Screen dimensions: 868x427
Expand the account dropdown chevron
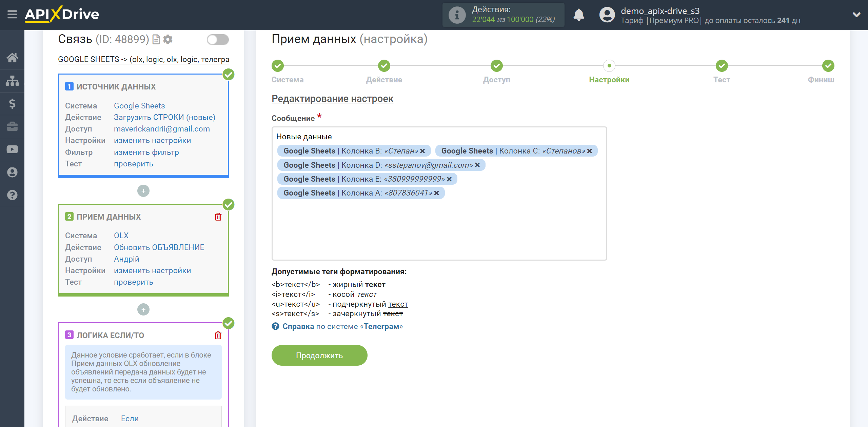pos(856,15)
